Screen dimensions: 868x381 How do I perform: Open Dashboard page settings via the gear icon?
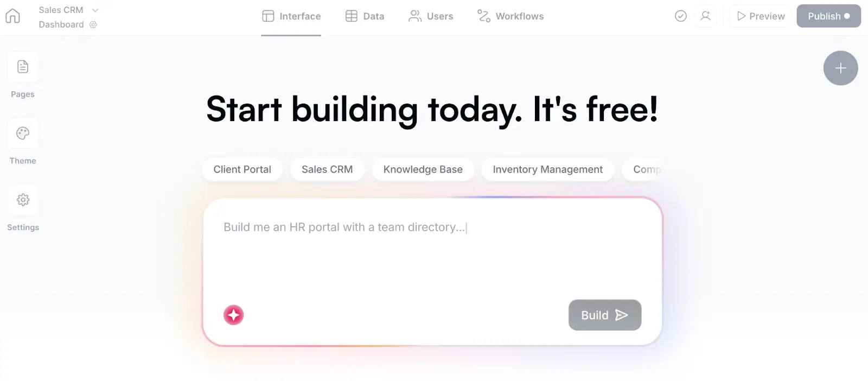93,24
